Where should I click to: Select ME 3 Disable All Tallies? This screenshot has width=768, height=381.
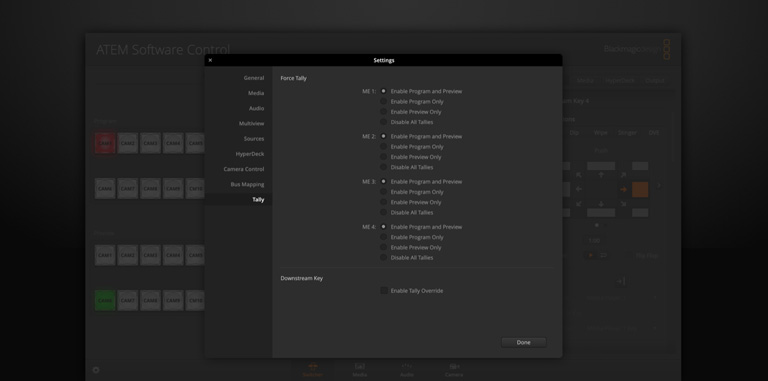384,212
